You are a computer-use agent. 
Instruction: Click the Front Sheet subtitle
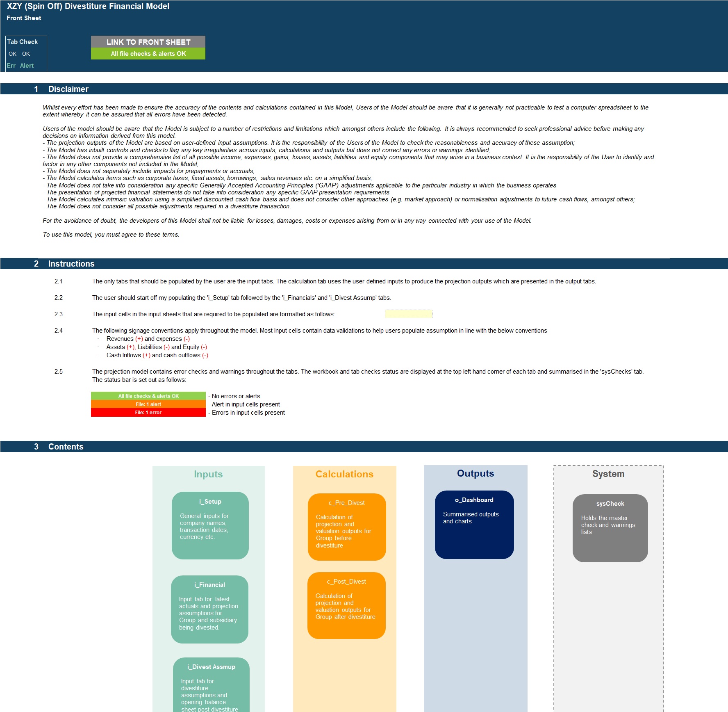point(24,18)
